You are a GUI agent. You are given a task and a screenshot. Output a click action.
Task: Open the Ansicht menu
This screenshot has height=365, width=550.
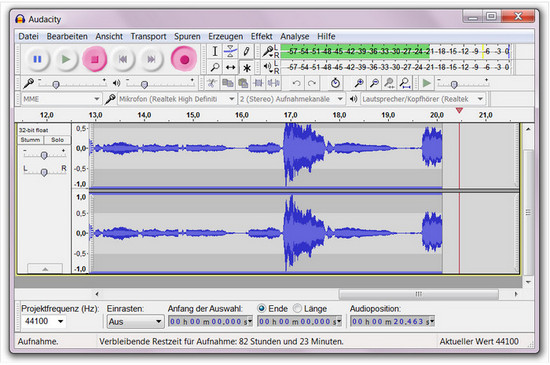[x=109, y=36]
